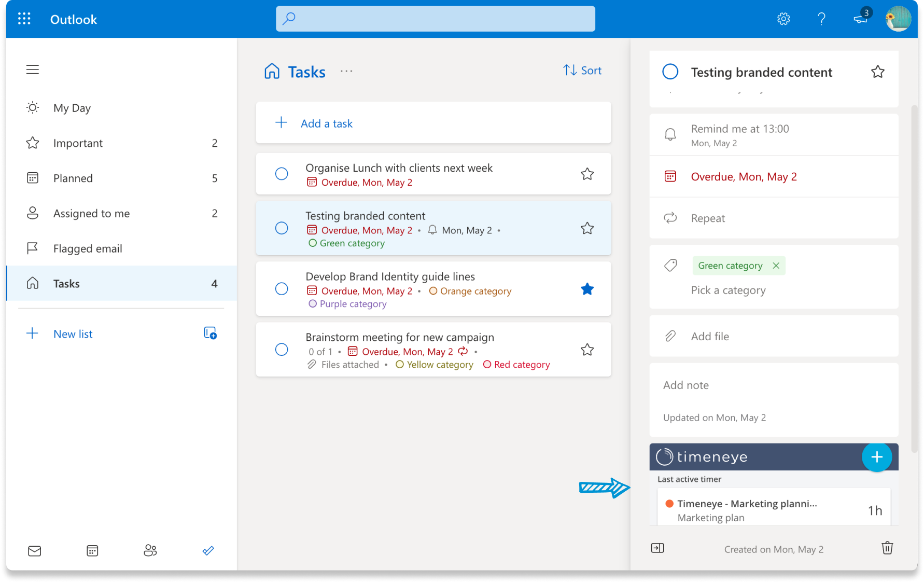Mark task complete in the details pane

[x=670, y=72]
